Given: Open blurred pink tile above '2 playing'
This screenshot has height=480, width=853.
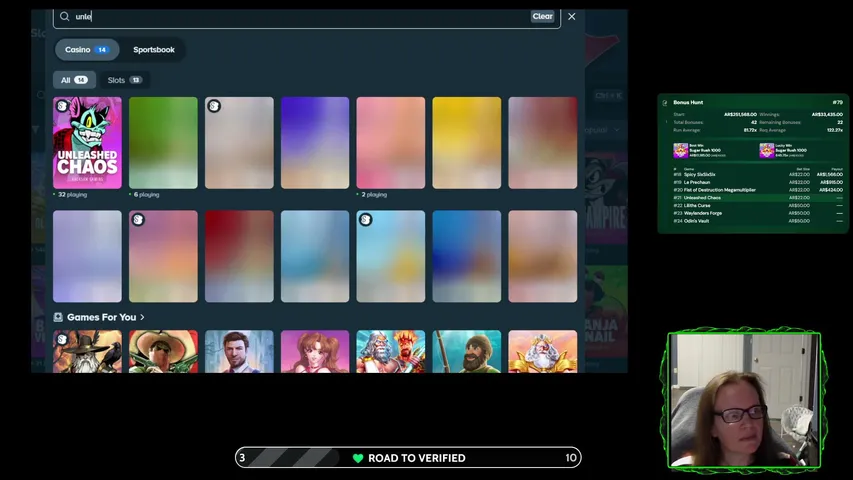Looking at the screenshot, I should 391,143.
